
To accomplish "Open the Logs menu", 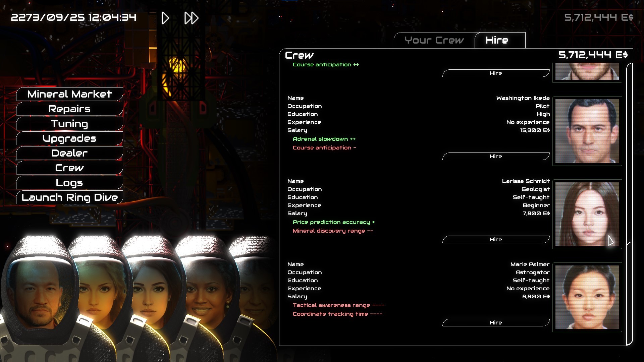I will click(x=69, y=183).
